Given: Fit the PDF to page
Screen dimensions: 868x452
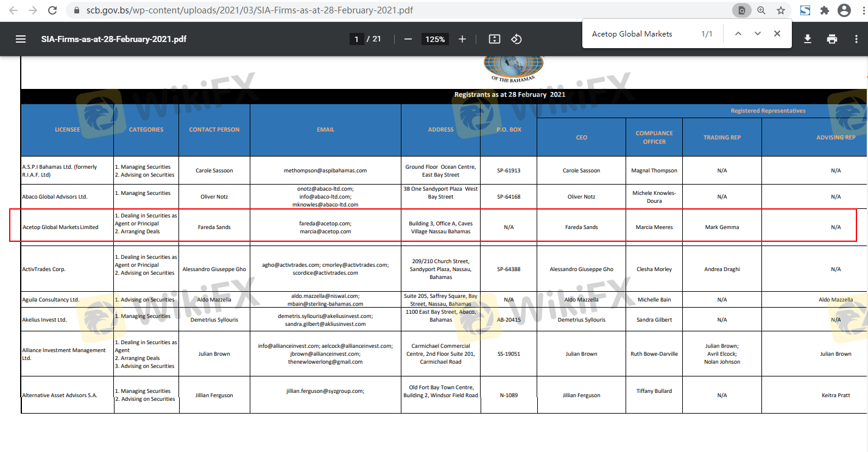Looking at the screenshot, I should tap(495, 39).
